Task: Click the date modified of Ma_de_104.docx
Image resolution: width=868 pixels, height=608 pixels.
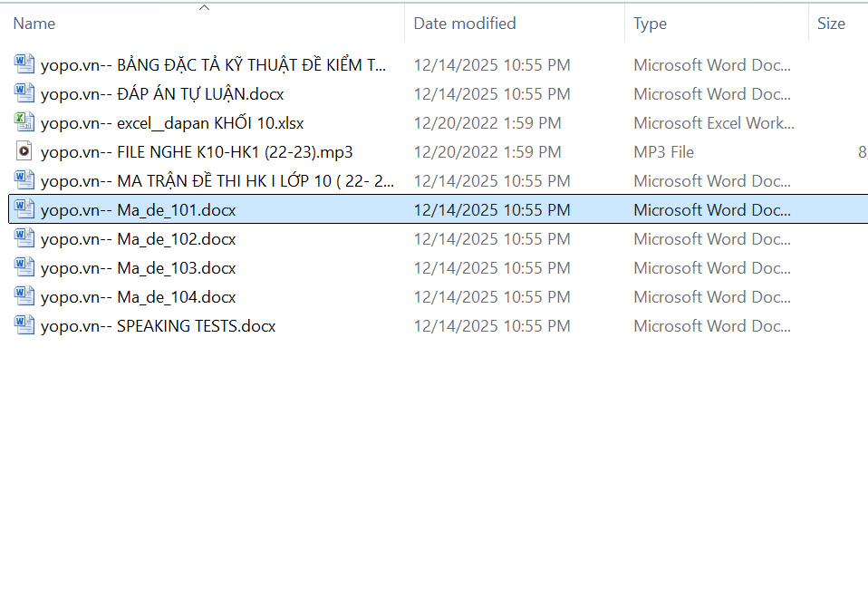Action: [491, 297]
